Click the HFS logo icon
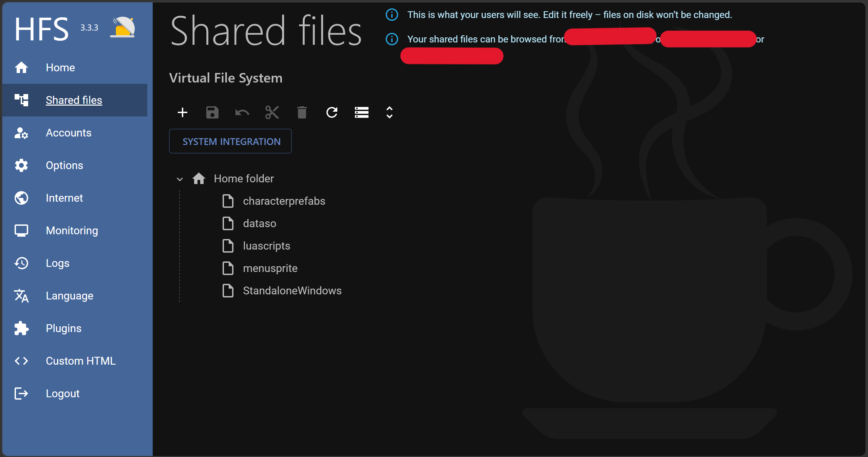 pyautogui.click(x=123, y=27)
